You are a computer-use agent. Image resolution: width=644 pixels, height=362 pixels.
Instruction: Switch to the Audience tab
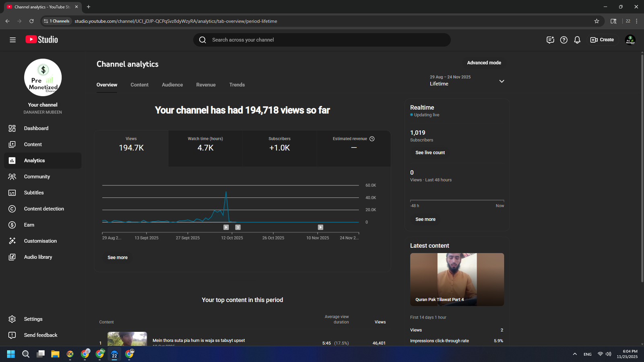[x=172, y=85]
